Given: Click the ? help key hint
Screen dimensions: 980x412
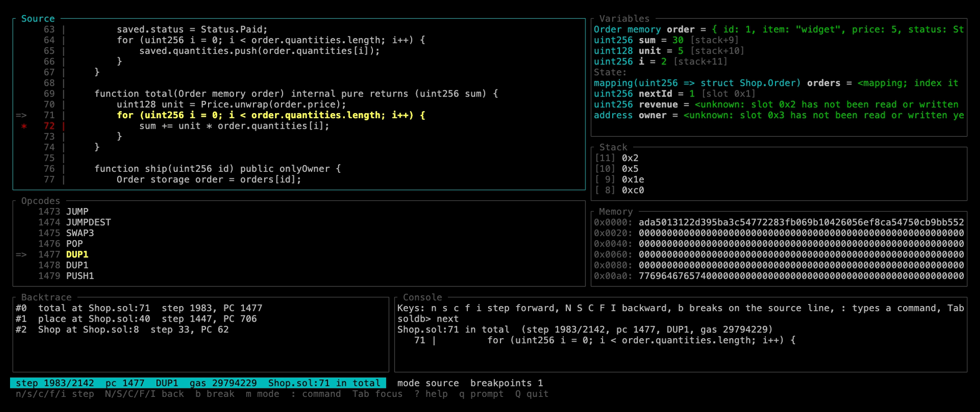Looking at the screenshot, I should [431, 394].
